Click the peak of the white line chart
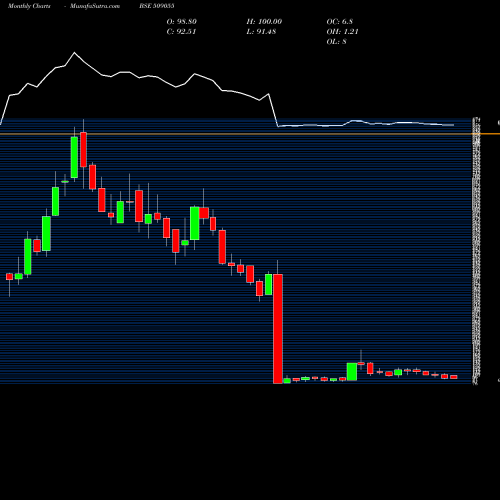Screen dimensions: 500x500 click(x=74, y=53)
